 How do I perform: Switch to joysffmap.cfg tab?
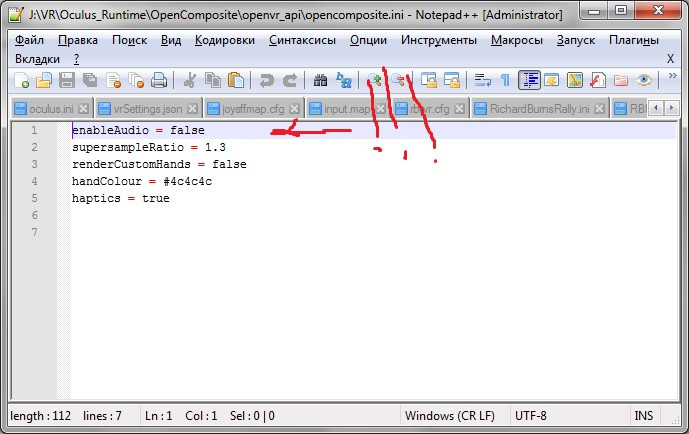[x=253, y=108]
